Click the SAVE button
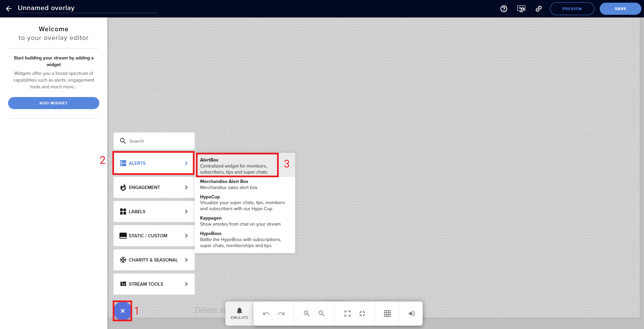This screenshot has width=644, height=329. 620,9
